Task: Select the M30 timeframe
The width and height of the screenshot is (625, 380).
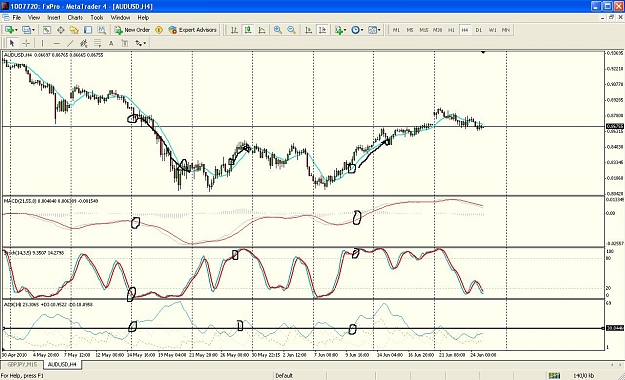Action: click(437, 30)
